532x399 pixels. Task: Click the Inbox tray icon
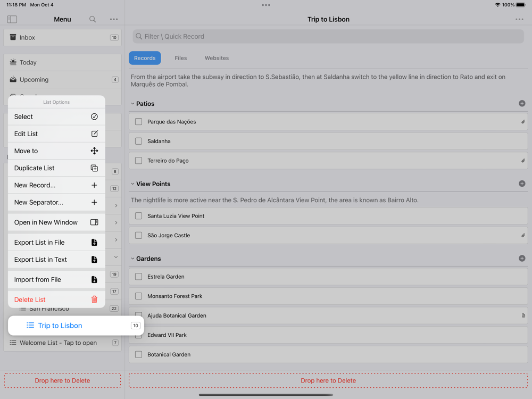13,37
